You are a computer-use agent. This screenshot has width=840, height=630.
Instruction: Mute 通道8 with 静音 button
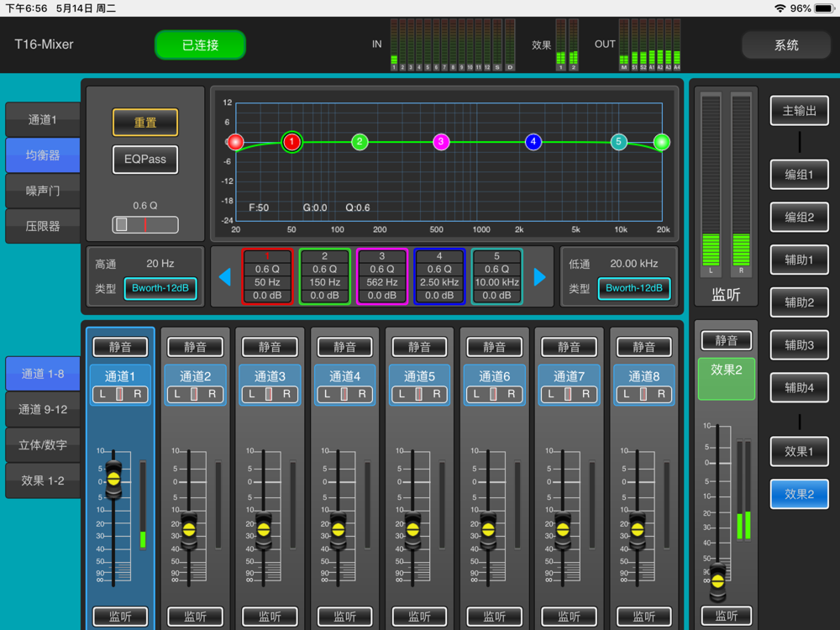(644, 347)
